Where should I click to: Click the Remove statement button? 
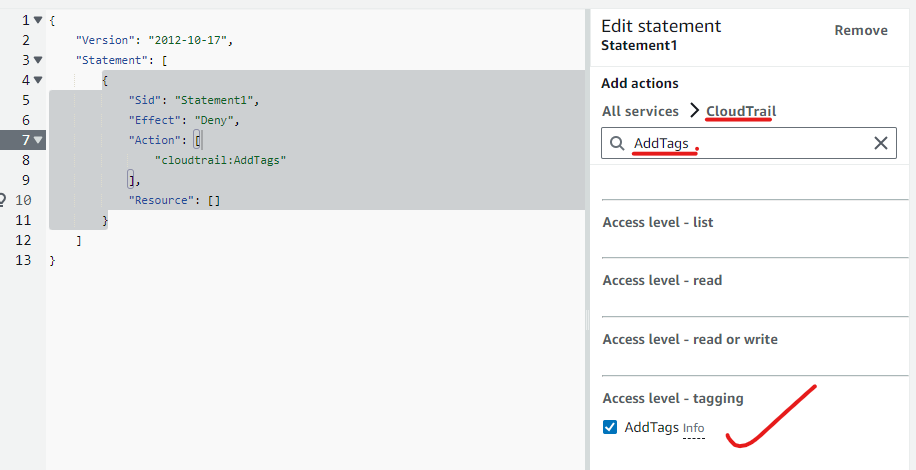[860, 30]
